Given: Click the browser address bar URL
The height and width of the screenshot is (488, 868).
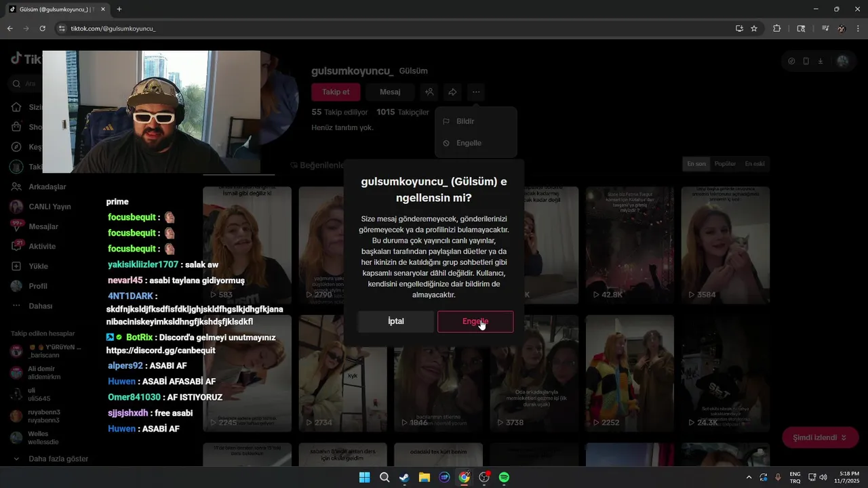Looking at the screenshot, I should [x=113, y=28].
